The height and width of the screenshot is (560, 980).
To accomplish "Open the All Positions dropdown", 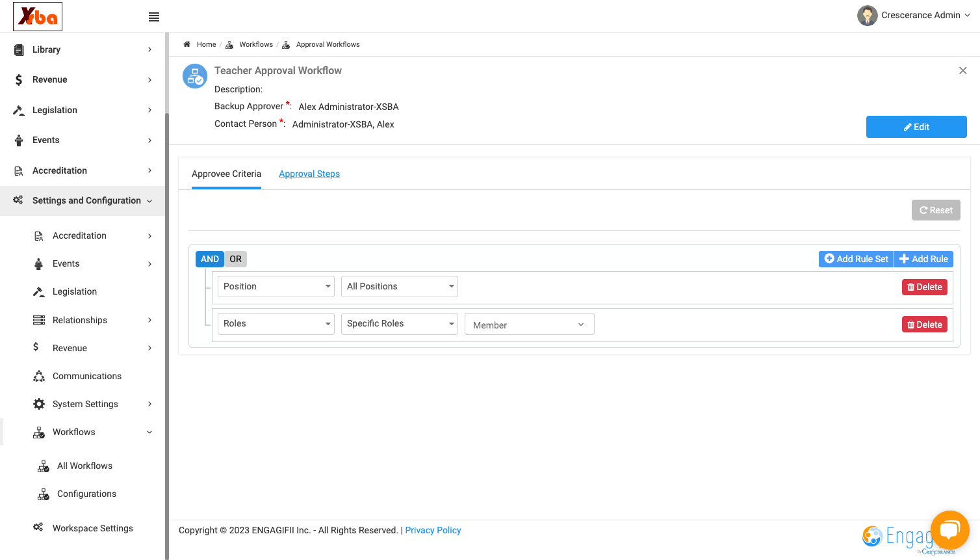I will (400, 286).
